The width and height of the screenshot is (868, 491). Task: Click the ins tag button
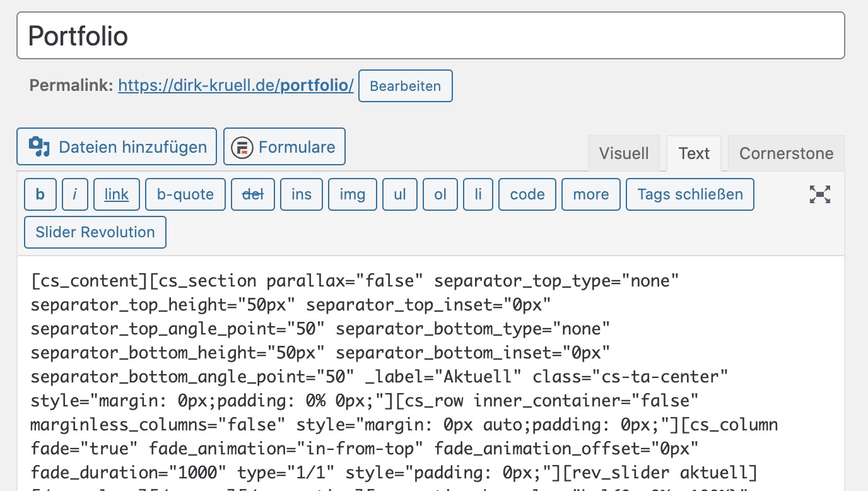pyautogui.click(x=302, y=194)
